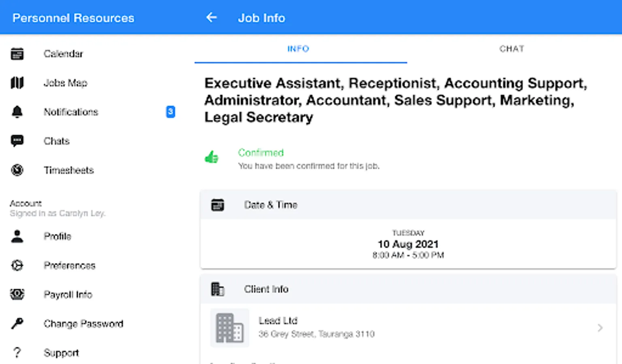Open the Timesheets menu label
Image resolution: width=622 pixels, height=364 pixels.
point(69,170)
